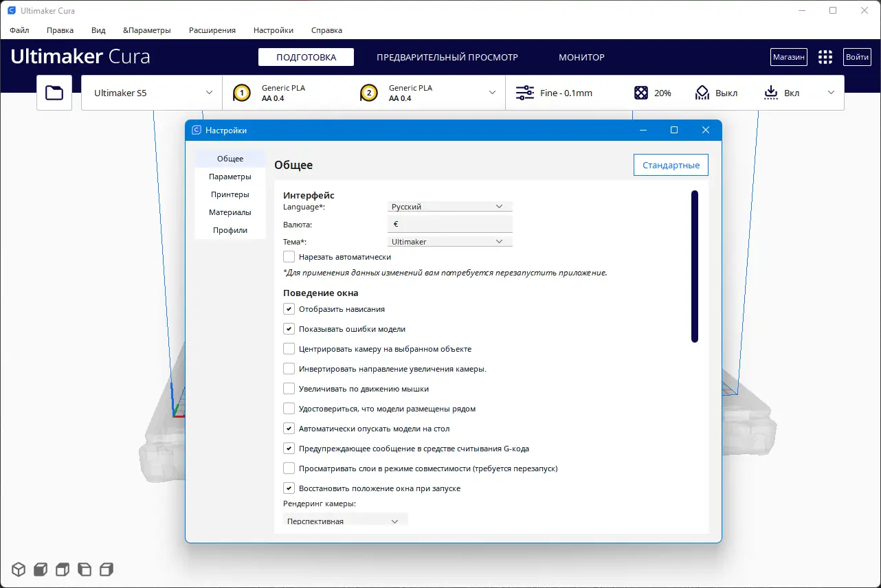Open the Настройки menu in menu bar
This screenshot has height=588, width=881.
pyautogui.click(x=274, y=30)
